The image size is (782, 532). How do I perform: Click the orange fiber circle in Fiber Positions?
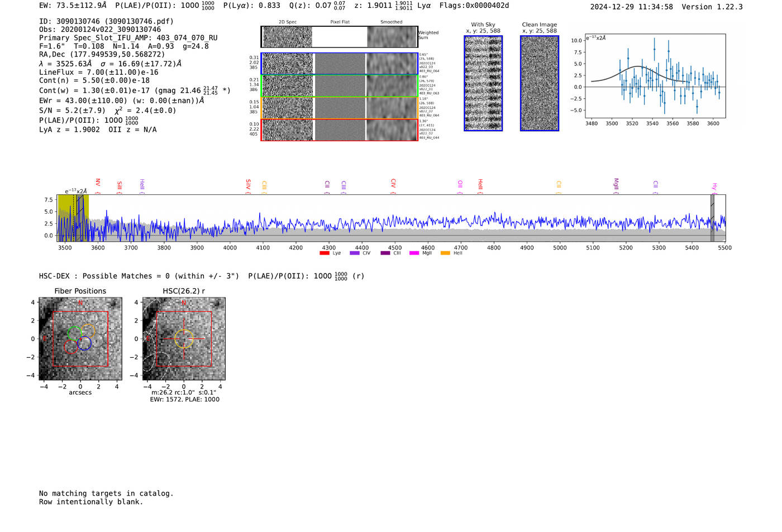pyautogui.click(x=88, y=330)
